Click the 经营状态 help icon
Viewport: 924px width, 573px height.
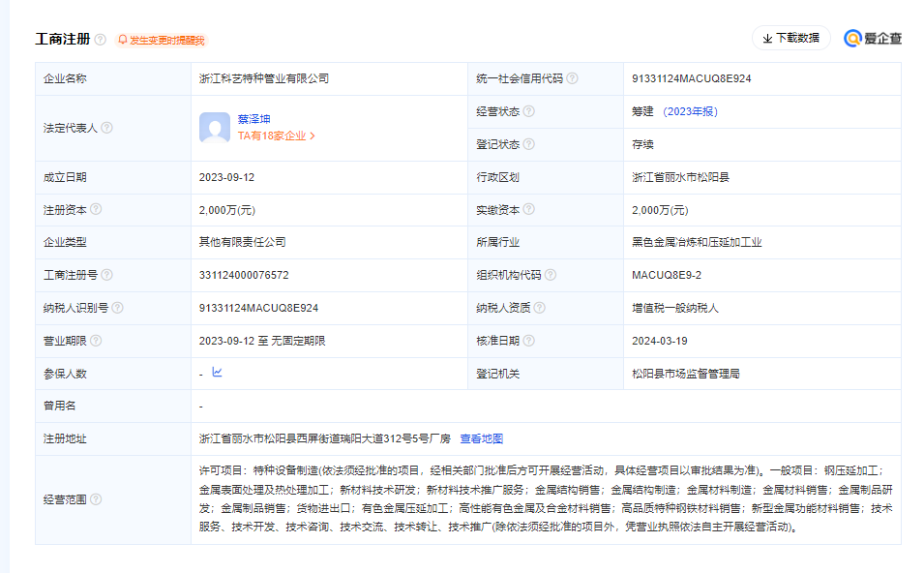pos(528,111)
